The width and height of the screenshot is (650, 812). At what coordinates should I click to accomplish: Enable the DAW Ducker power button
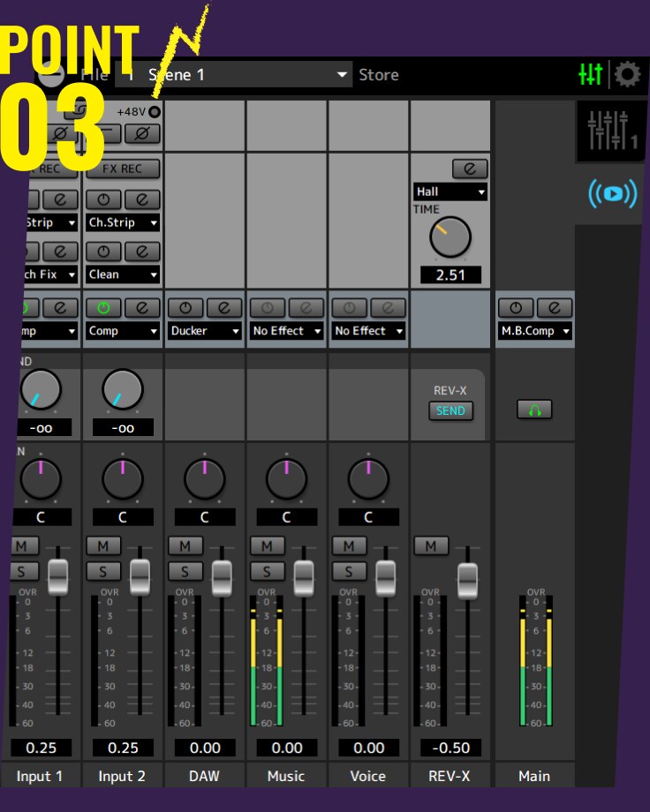click(185, 308)
